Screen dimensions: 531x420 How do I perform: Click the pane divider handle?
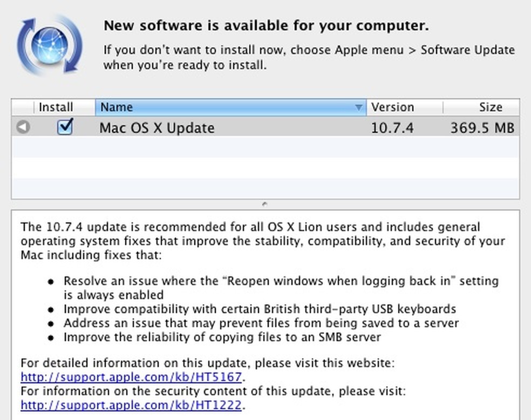coord(264,204)
